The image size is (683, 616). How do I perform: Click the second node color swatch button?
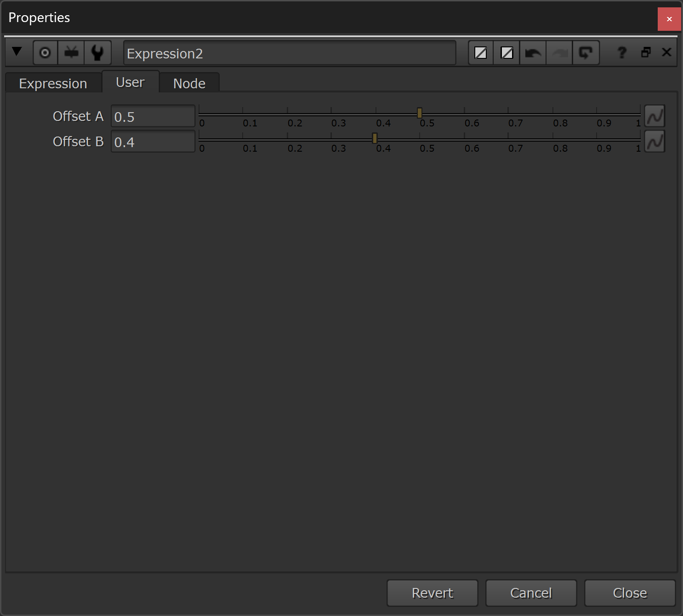pyautogui.click(x=507, y=53)
